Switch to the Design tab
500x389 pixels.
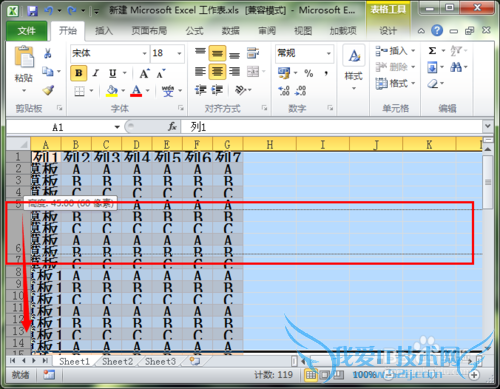coord(388,31)
